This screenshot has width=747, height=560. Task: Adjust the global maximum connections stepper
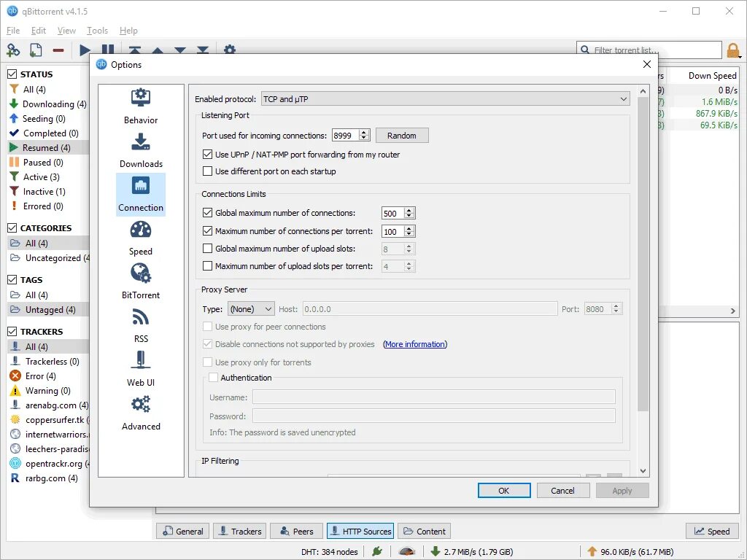tap(409, 214)
